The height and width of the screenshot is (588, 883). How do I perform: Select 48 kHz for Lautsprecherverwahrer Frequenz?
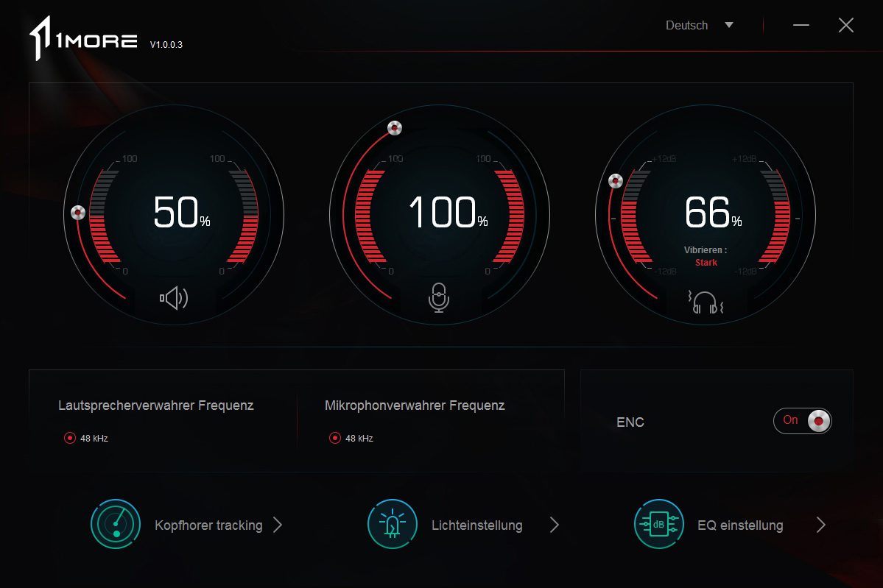[70, 438]
